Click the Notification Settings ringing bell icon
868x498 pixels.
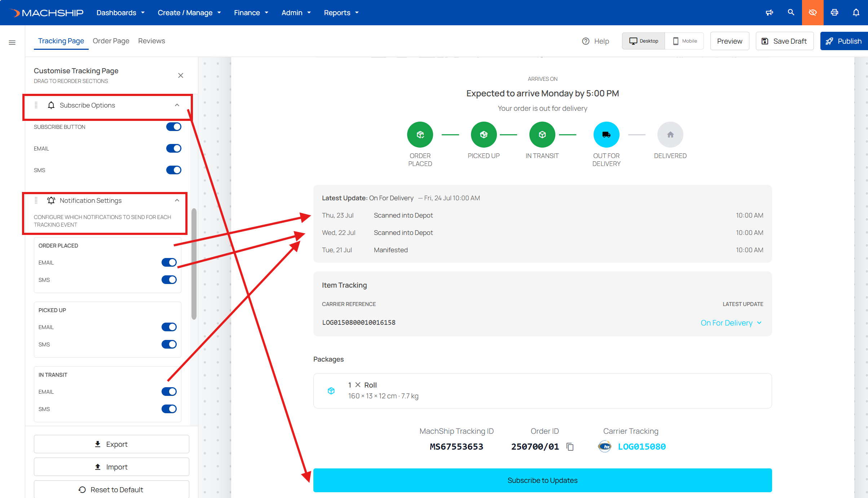pos(51,201)
